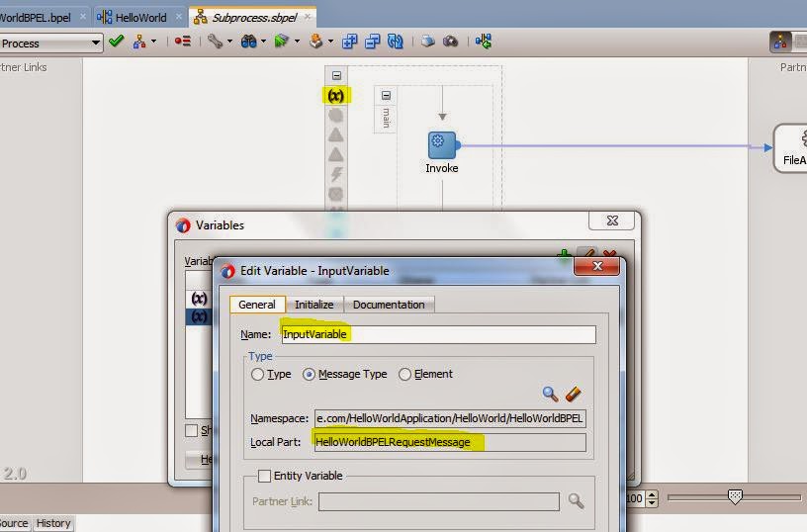Open the wrench icon's dropdown arrow
The image size is (807, 532).
229,42
